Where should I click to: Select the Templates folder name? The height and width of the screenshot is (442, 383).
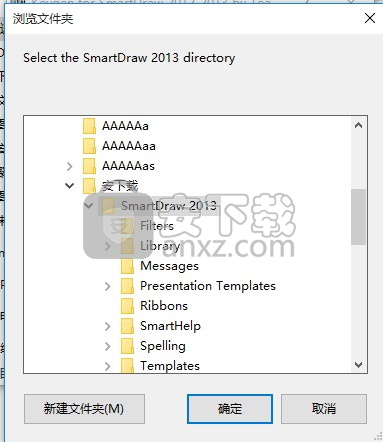pos(170,366)
